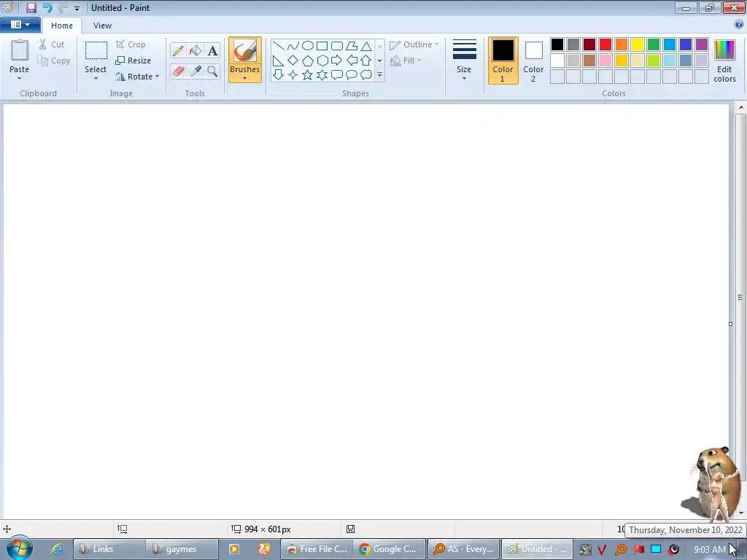Select the Pencil tool

coord(178,50)
